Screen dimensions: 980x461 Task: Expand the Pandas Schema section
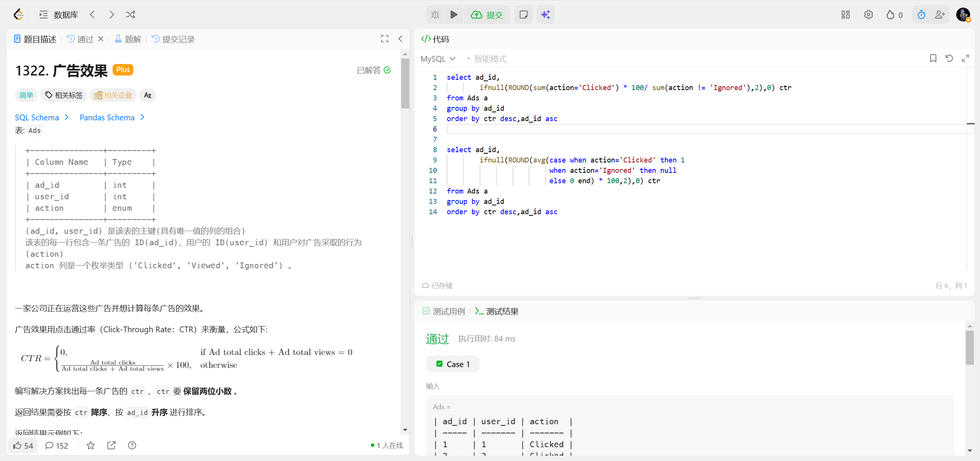[x=112, y=117]
